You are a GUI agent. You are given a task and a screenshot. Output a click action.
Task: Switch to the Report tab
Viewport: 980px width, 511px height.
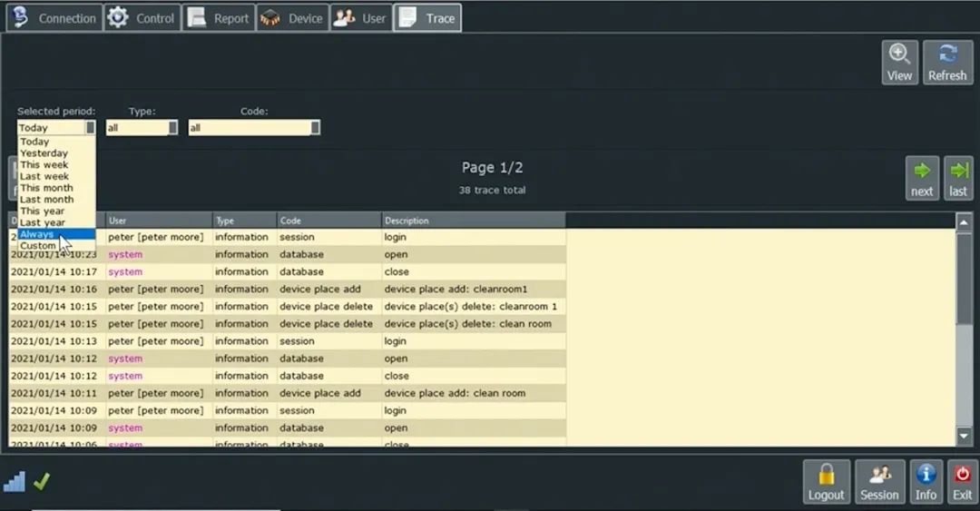coord(218,18)
